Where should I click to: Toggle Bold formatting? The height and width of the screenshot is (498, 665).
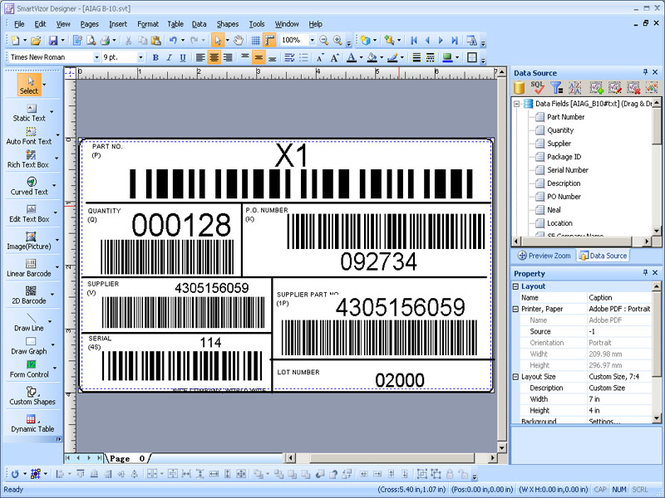[155, 57]
